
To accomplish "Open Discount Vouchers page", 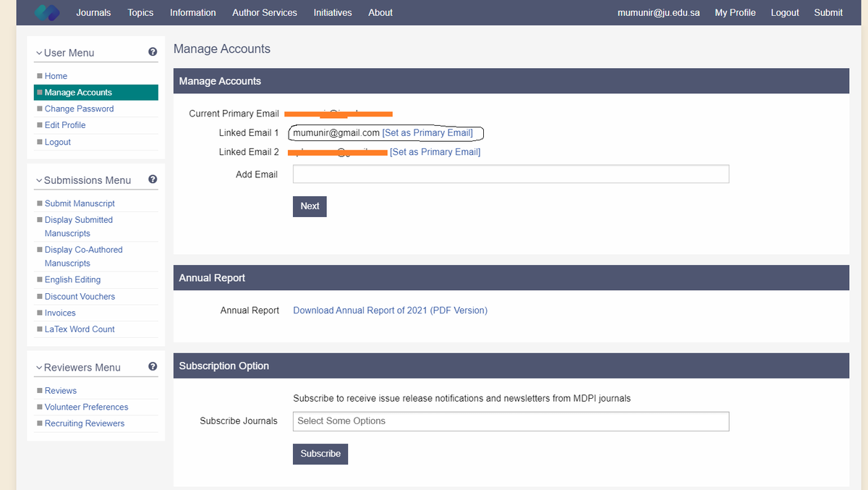I will 80,297.
